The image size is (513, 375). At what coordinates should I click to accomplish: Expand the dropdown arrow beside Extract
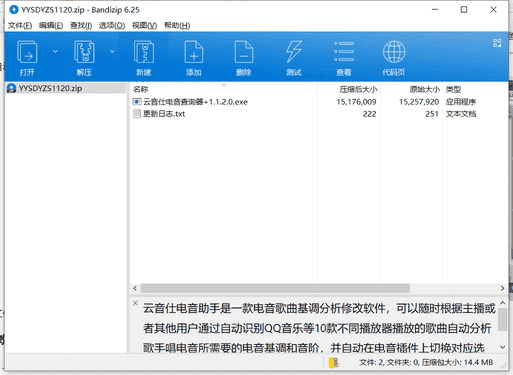coord(112,51)
